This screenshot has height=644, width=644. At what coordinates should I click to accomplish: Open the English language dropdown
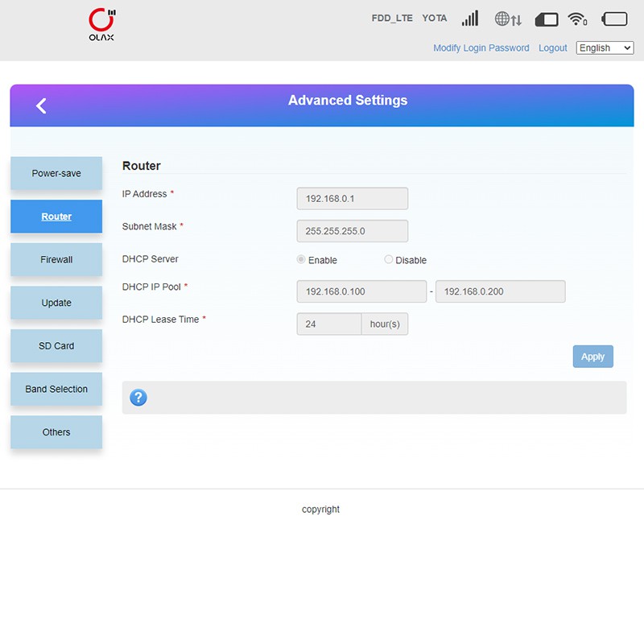pyautogui.click(x=605, y=48)
